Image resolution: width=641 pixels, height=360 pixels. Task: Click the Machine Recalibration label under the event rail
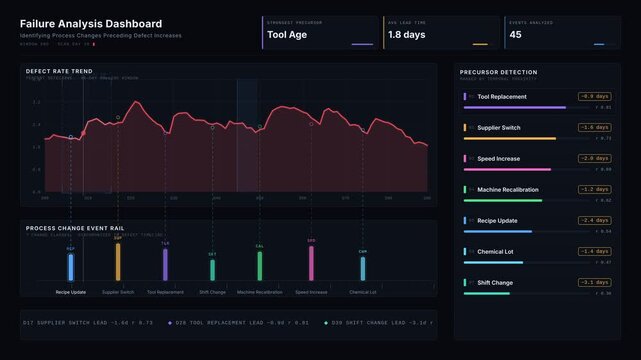tap(260, 292)
